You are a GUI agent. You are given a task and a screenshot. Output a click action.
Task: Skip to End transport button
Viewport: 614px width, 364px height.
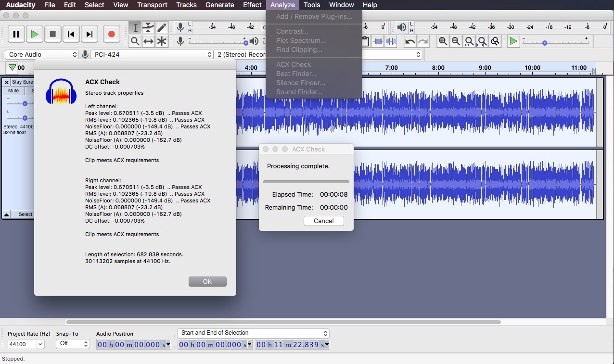click(x=90, y=34)
